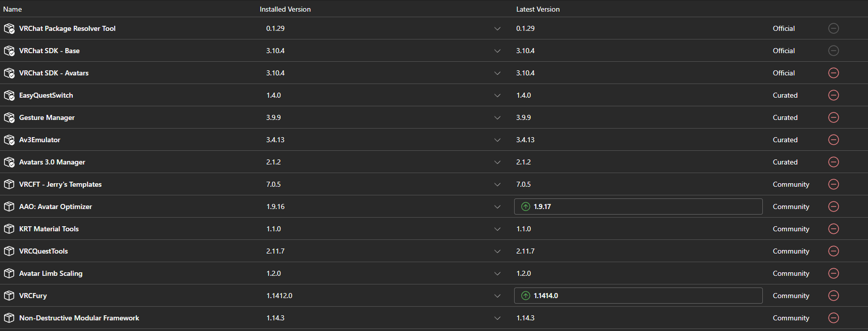Upgrade VRCFury to version 1.1414.0
The height and width of the screenshot is (331, 868).
(638, 296)
